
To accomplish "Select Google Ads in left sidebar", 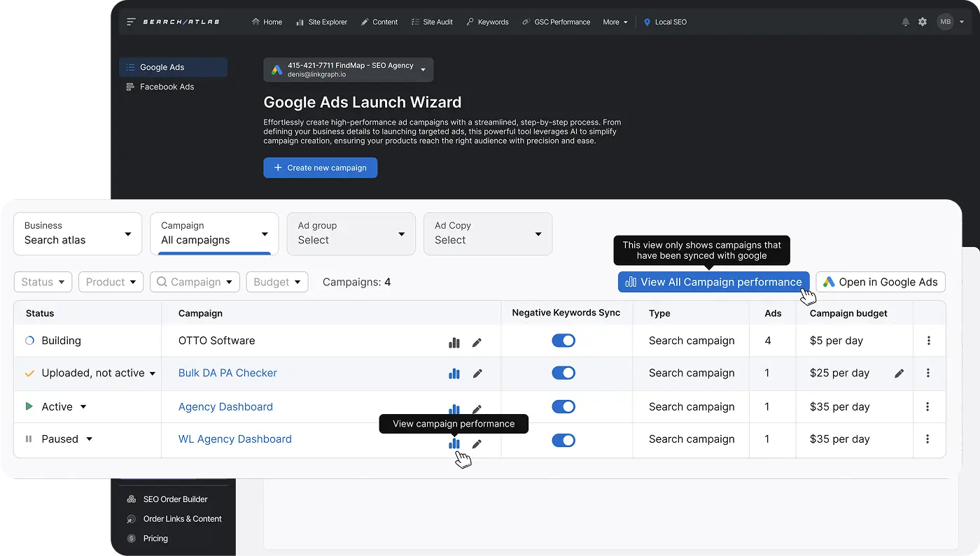I will click(x=173, y=67).
